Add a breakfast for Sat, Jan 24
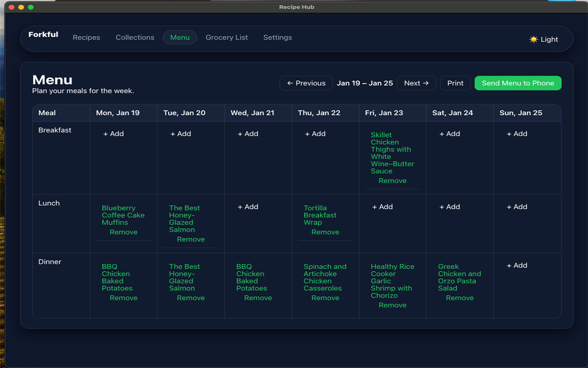 450,134
